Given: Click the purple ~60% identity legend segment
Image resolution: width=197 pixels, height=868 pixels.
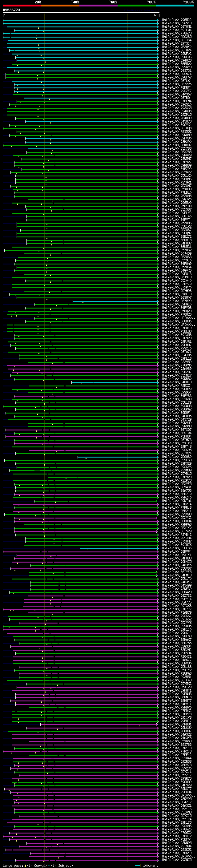Looking at the screenshot, I should [x=99, y=6].
